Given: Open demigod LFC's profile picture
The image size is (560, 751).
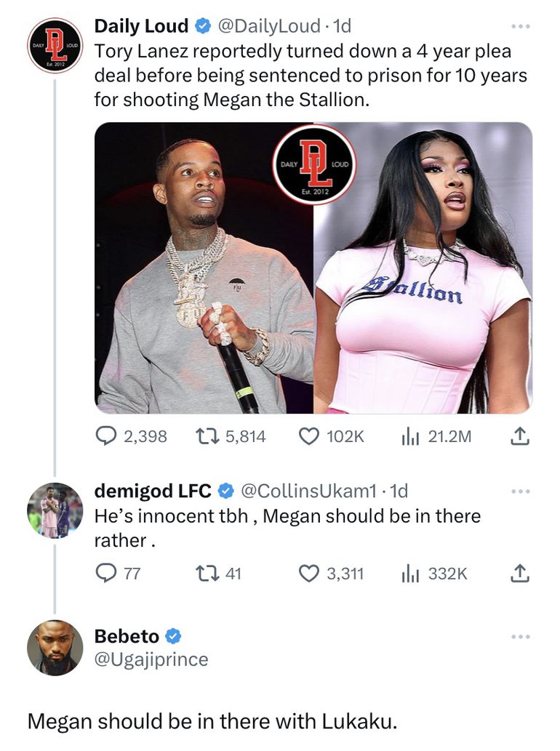Looking at the screenshot, I should pyautogui.click(x=55, y=510).
